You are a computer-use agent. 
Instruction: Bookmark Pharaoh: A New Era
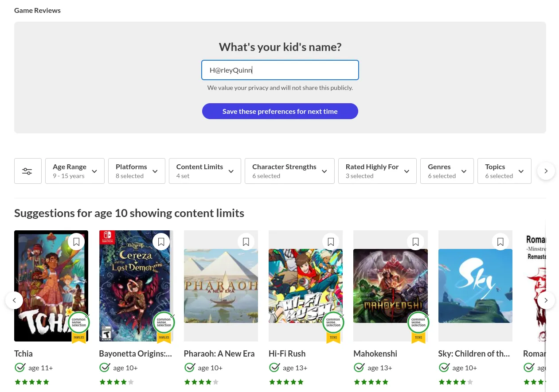pos(246,242)
